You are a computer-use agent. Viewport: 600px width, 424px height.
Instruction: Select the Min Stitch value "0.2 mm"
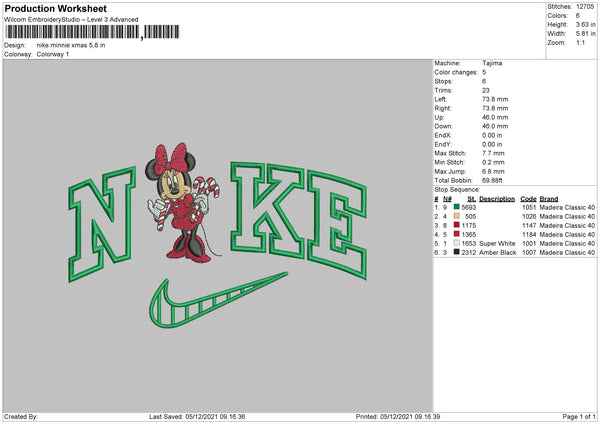coord(493,162)
